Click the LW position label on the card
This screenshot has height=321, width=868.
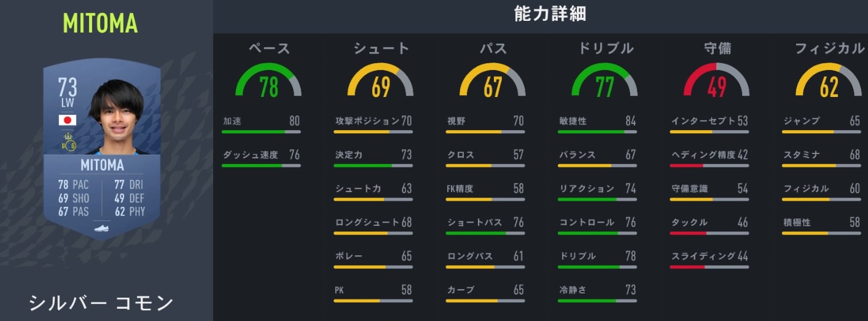point(67,104)
